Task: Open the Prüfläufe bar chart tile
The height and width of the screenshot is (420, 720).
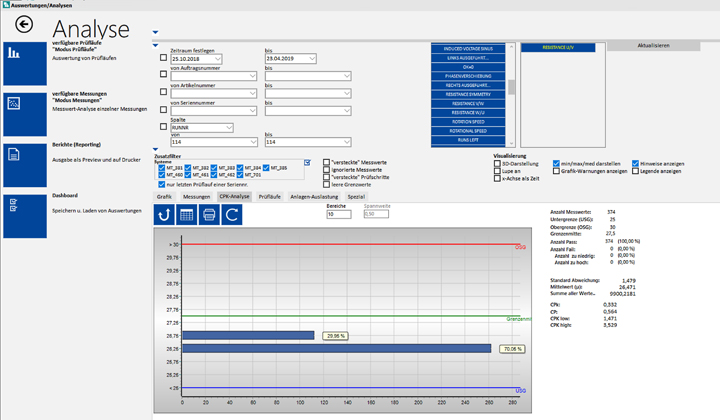Action: click(25, 64)
